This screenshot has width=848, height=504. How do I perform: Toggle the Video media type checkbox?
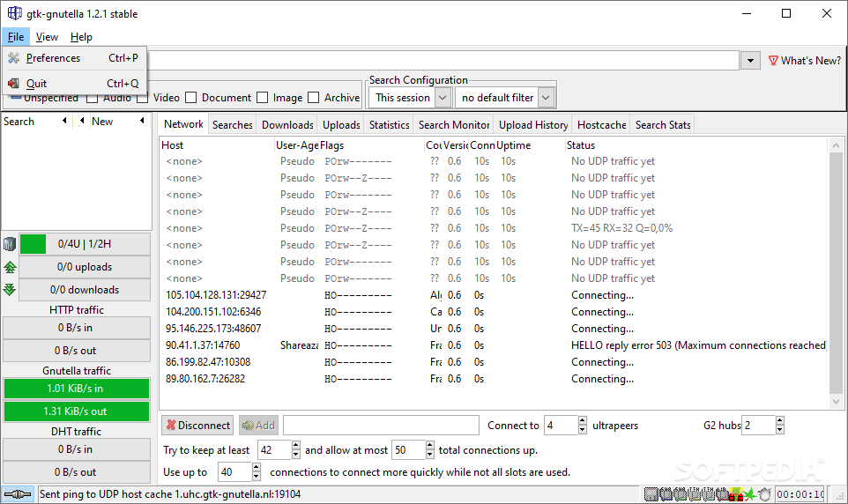142,98
